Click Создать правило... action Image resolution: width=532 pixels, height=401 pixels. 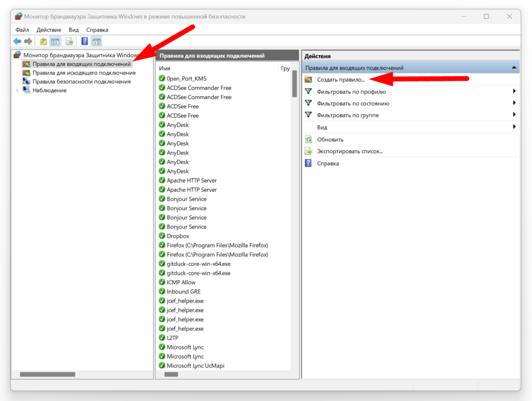(x=341, y=79)
